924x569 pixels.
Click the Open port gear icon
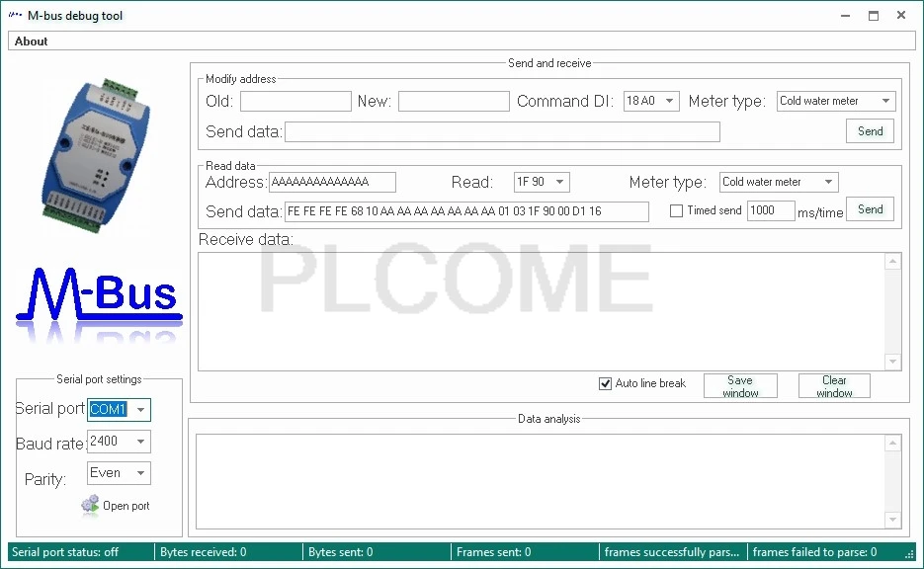tap(90, 506)
